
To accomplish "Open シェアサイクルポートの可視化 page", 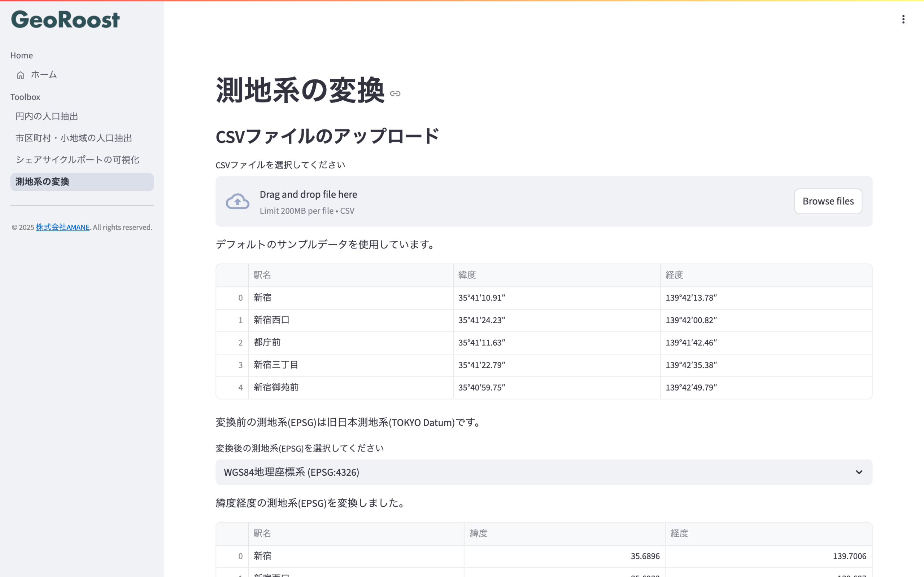I will pos(77,160).
